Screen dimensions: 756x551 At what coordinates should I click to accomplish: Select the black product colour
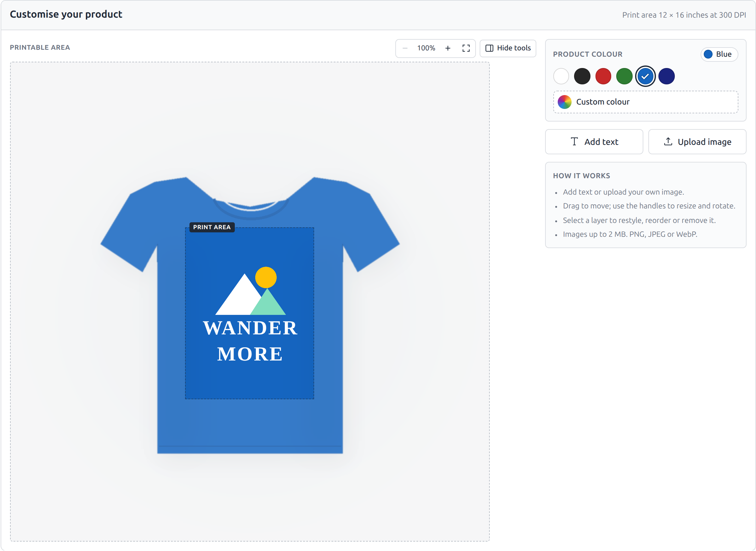[582, 77]
